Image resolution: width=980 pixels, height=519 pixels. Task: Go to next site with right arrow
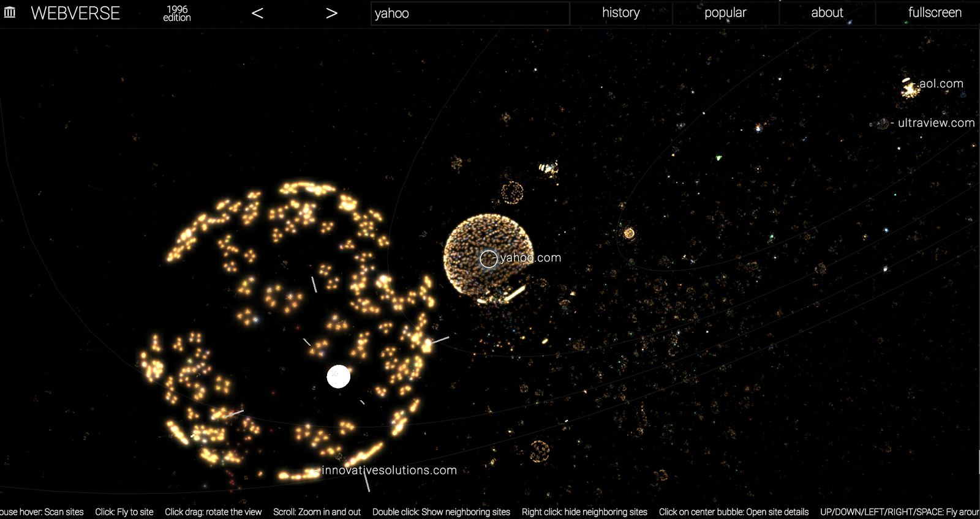point(331,13)
